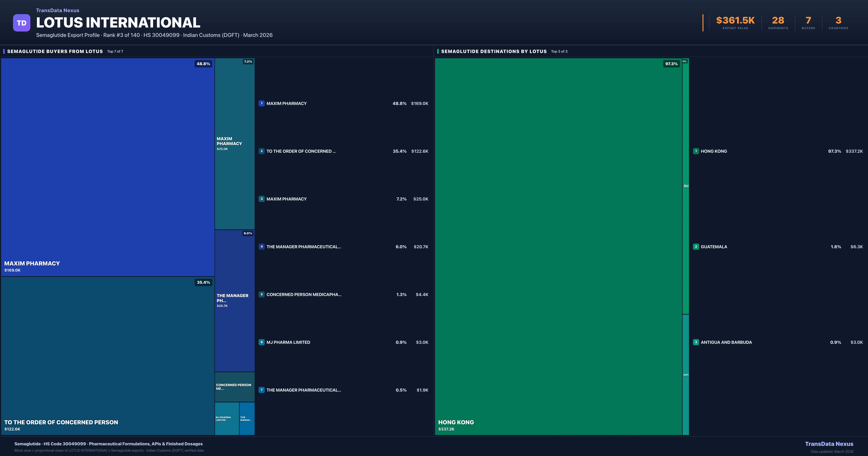Click the TransData Nexus header link
This screenshot has height=456, width=868.
click(58, 10)
